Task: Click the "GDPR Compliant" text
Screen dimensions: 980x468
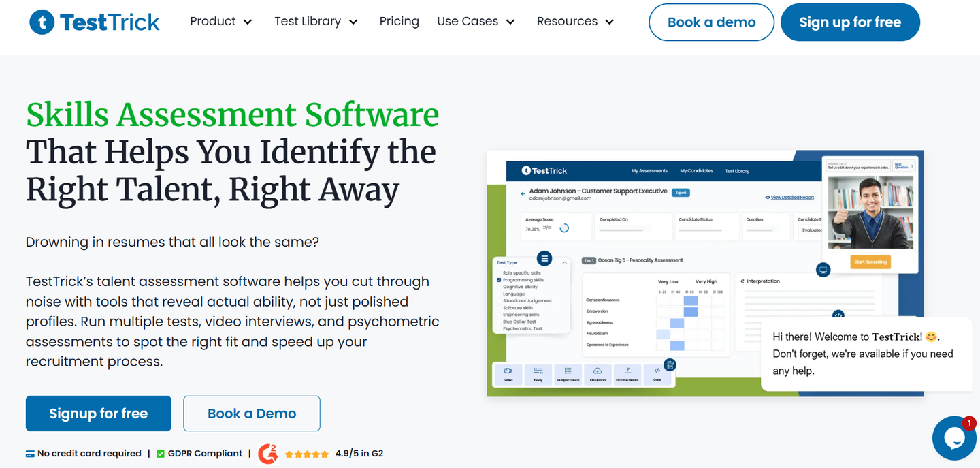Action: click(205, 454)
